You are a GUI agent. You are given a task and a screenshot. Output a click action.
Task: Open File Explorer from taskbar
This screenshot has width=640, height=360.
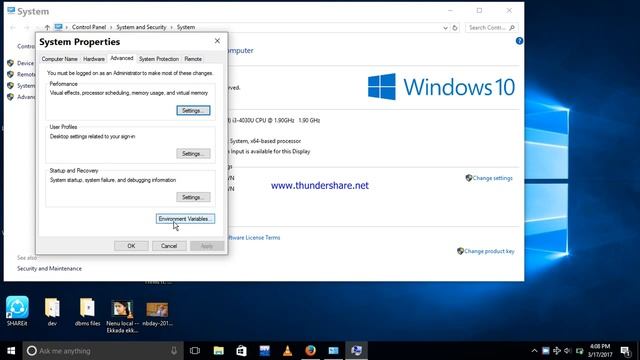tap(219, 351)
